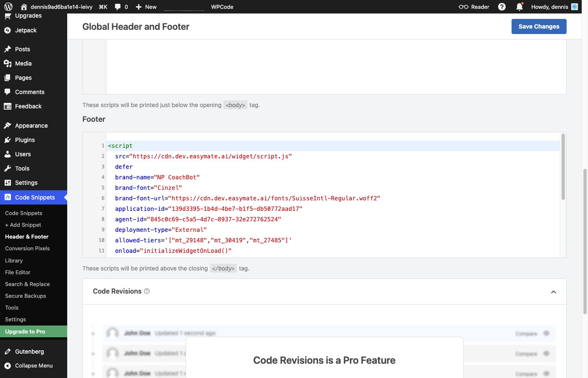Click the plus icon next to New
Viewport: 588px width, 378px height.
pyautogui.click(x=139, y=7)
